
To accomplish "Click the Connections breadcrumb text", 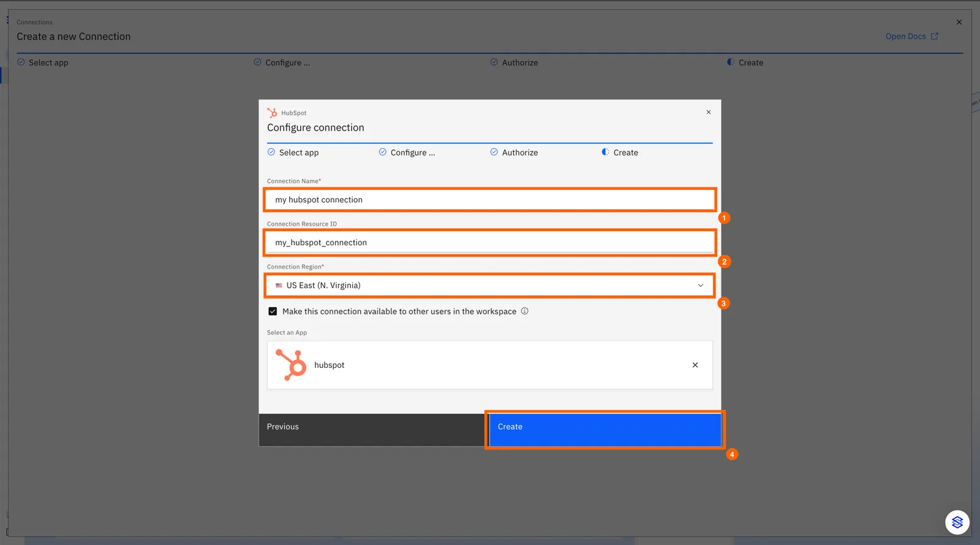I will pyautogui.click(x=35, y=22).
